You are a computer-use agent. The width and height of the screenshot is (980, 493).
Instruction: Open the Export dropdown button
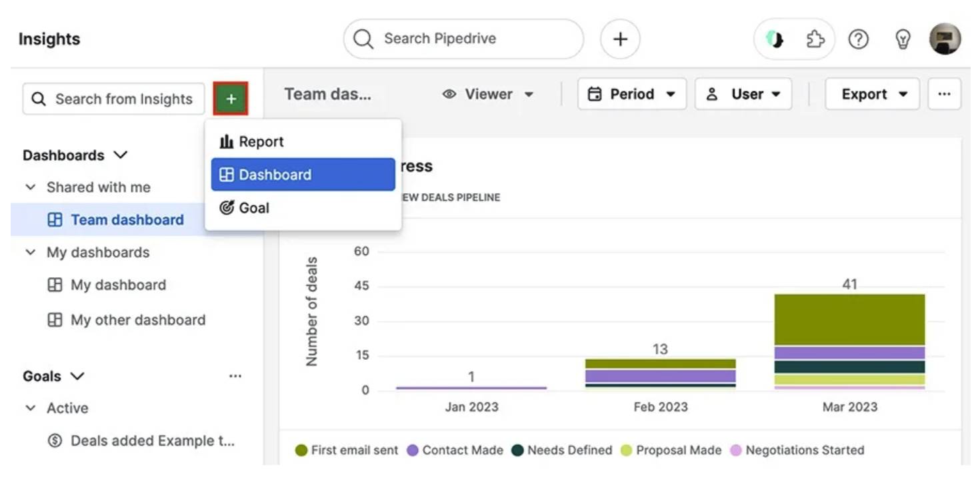pyautogui.click(x=872, y=94)
